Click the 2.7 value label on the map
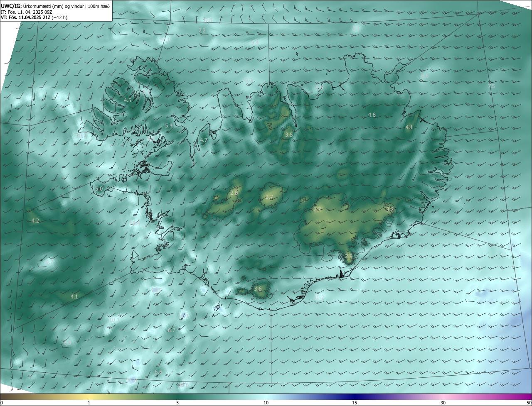 [x=269, y=197]
